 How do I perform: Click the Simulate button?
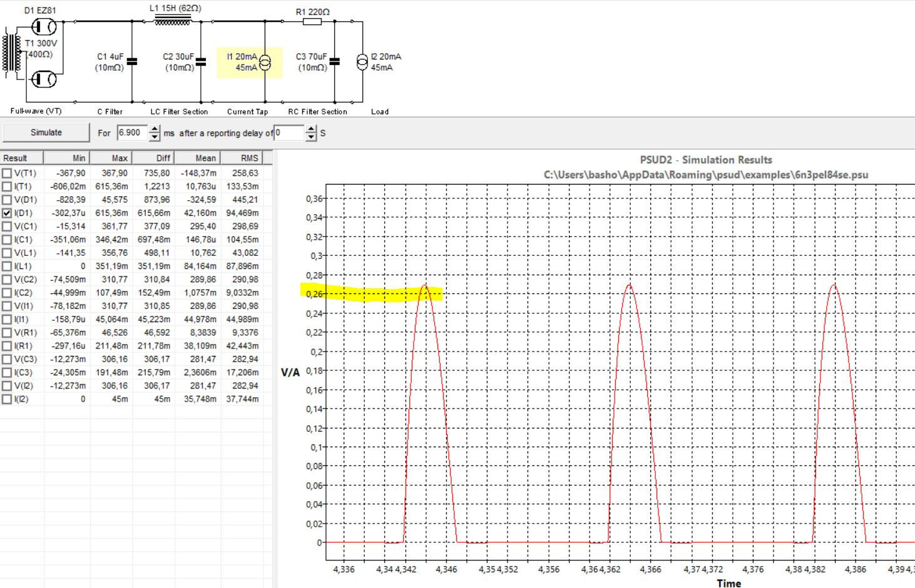(x=46, y=133)
